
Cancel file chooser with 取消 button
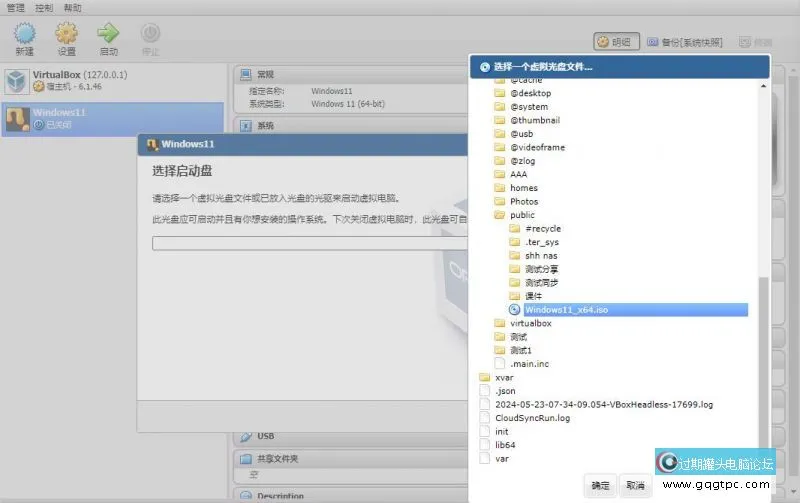click(635, 485)
